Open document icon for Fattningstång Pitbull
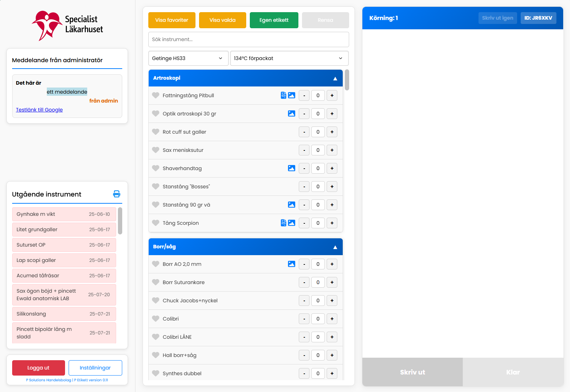This screenshot has width=570, height=392. tap(283, 95)
